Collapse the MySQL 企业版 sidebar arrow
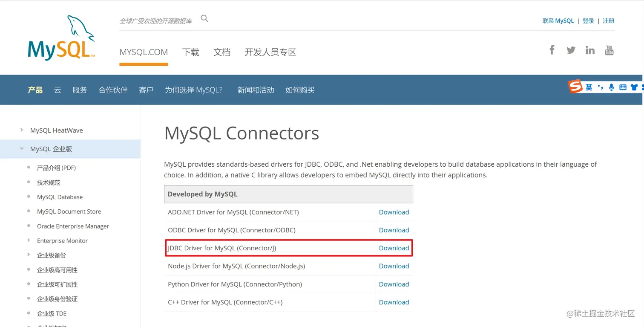This screenshot has height=327, width=644. (x=22, y=149)
